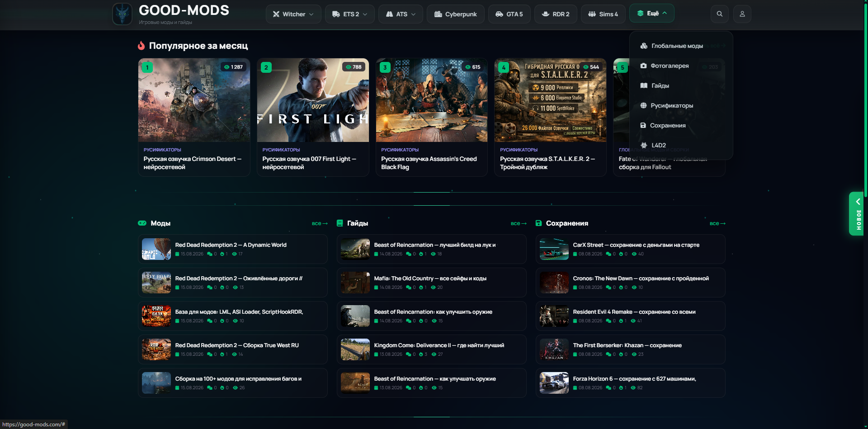Click the ETS 2 truck icon
Screen dimensions: 868x429
coord(336,14)
